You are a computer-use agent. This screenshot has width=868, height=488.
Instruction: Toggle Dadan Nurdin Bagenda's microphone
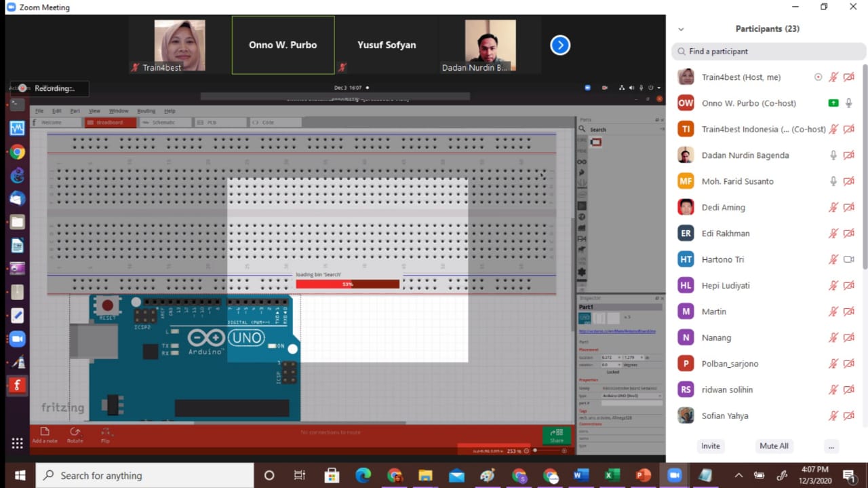(833, 155)
